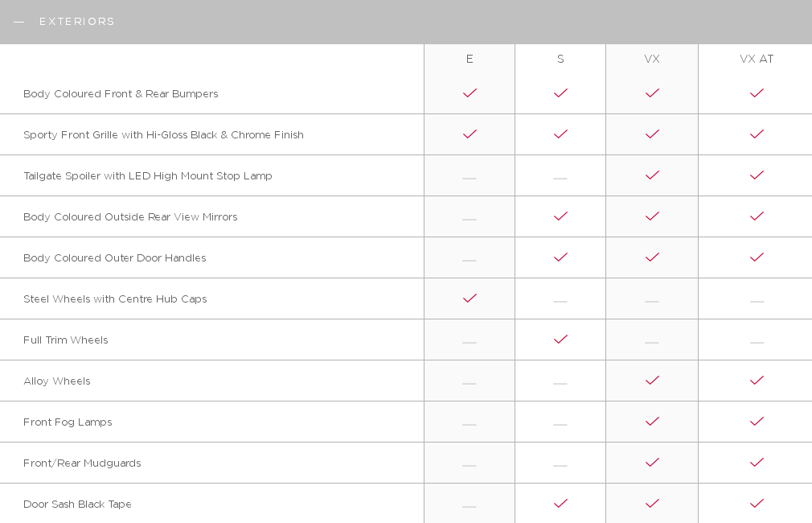Click Front Fog Lamps checkmark under VX
Screen dimensions: 812x523
click(652, 422)
